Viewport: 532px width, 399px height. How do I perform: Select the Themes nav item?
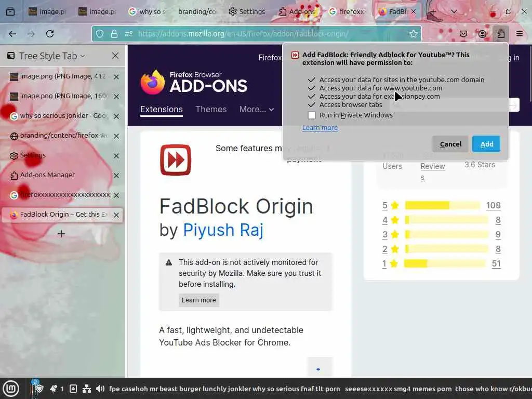(211, 109)
